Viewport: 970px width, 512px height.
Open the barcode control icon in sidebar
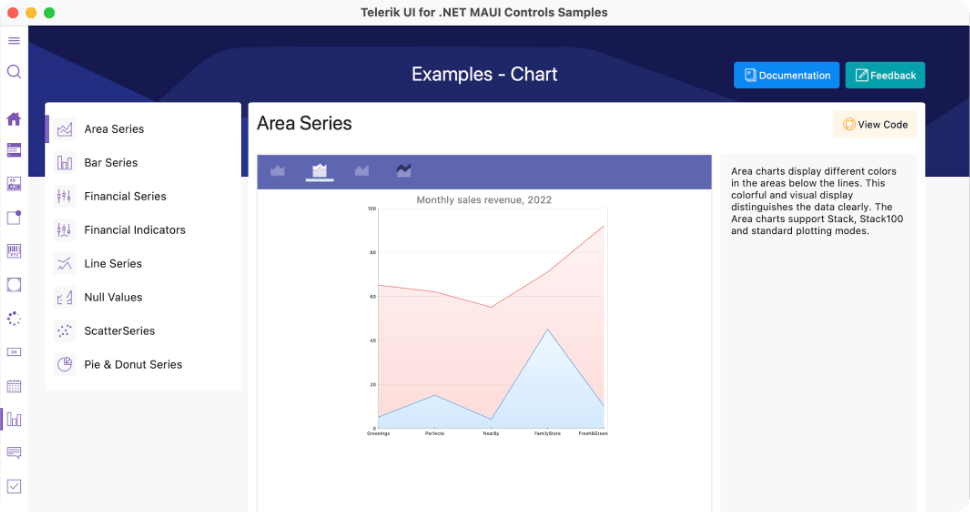[x=14, y=250]
